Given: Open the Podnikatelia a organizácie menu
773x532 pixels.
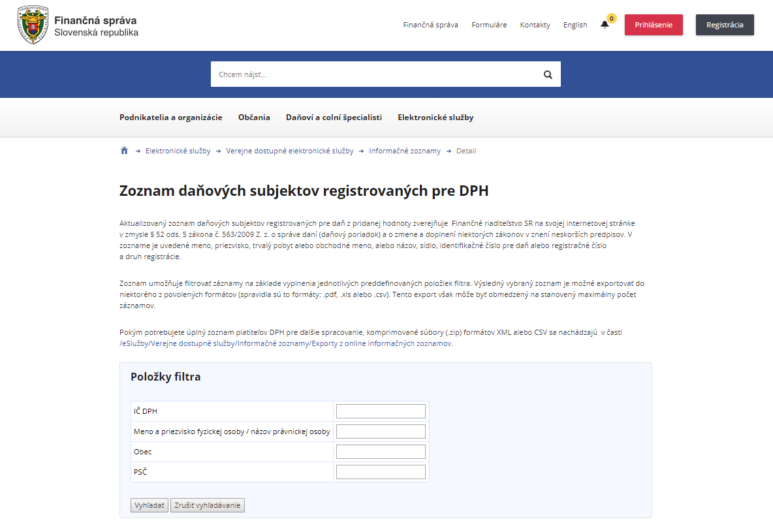Looking at the screenshot, I should pos(171,117).
